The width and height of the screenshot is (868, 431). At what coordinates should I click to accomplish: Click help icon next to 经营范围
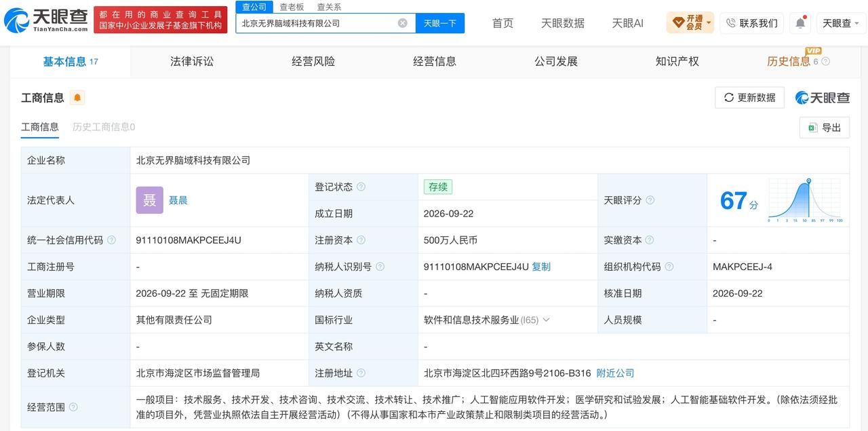(73, 407)
